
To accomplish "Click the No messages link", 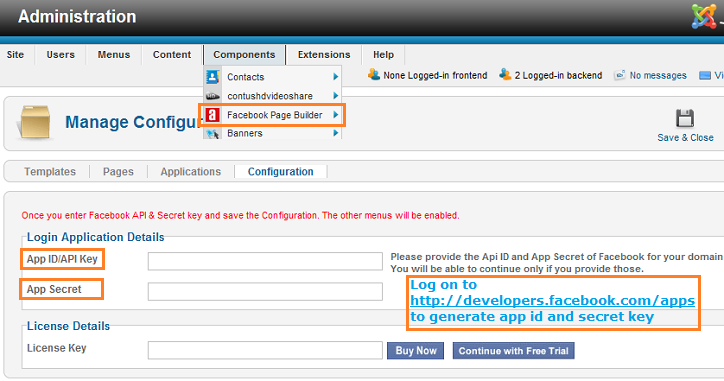I will pos(658,75).
